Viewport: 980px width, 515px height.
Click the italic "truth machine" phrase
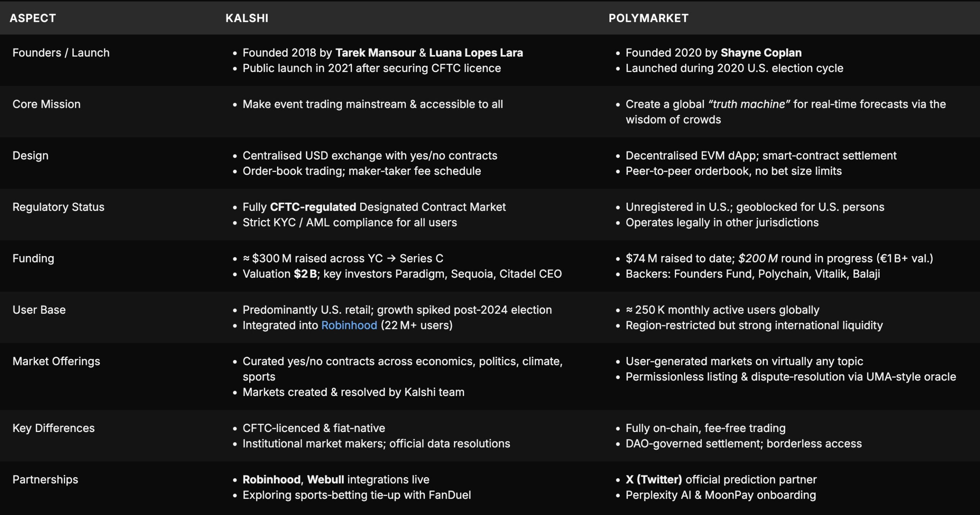click(x=749, y=104)
